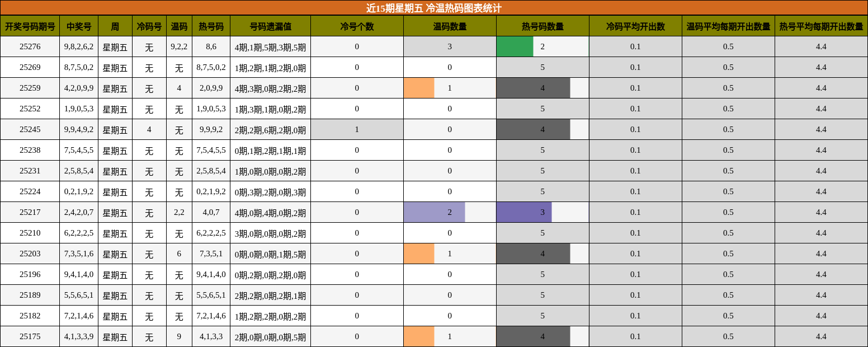Select the 开奖号码期号 column header
868x347 pixels.
(30, 26)
